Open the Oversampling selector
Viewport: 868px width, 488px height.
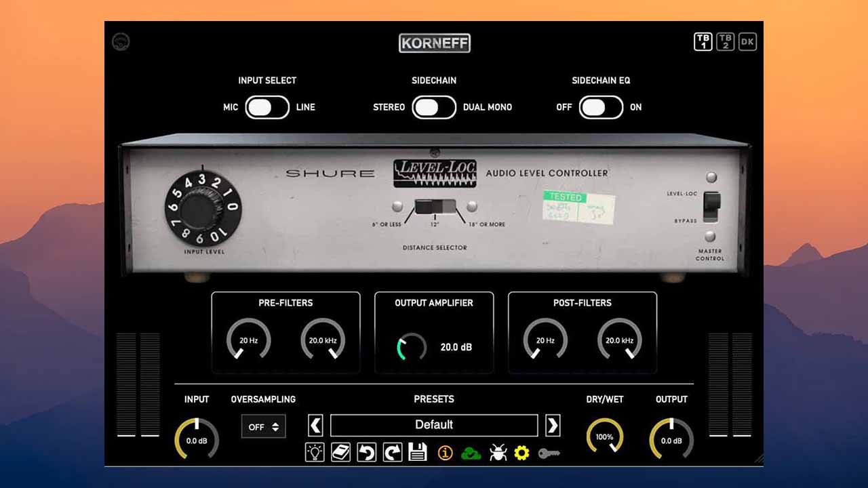coord(263,426)
